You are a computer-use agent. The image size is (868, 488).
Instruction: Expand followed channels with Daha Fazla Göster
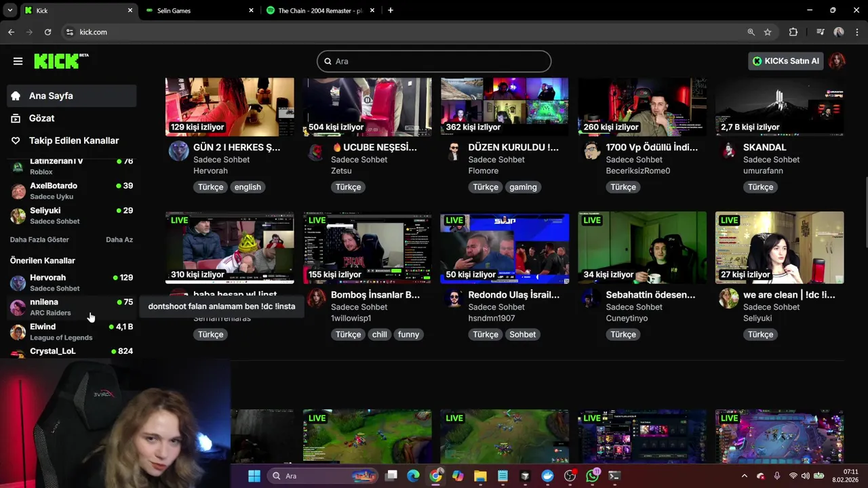click(x=39, y=239)
